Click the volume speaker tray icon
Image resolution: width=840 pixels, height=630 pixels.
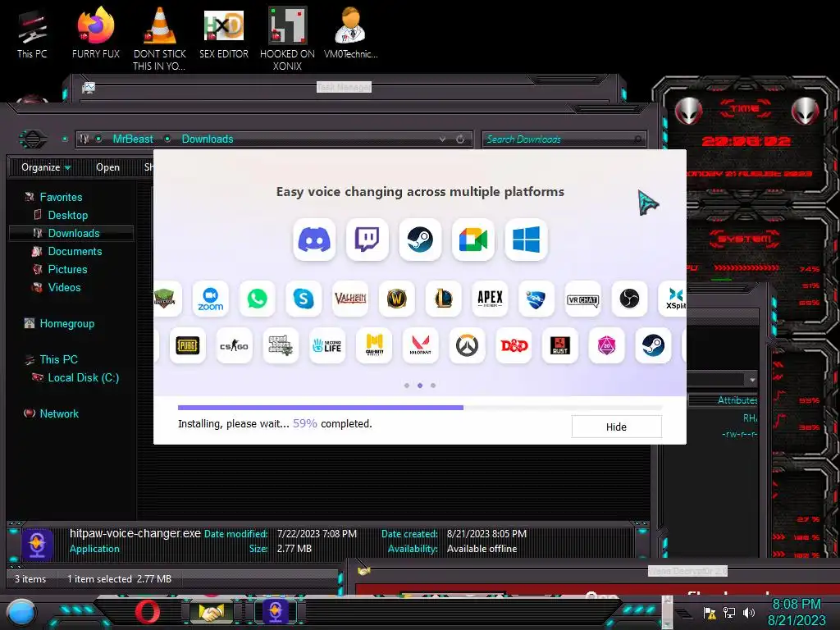(749, 613)
